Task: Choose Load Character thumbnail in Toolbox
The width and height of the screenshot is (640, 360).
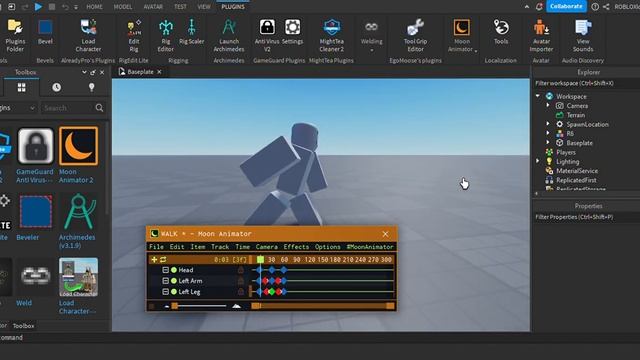Action: pos(78,277)
